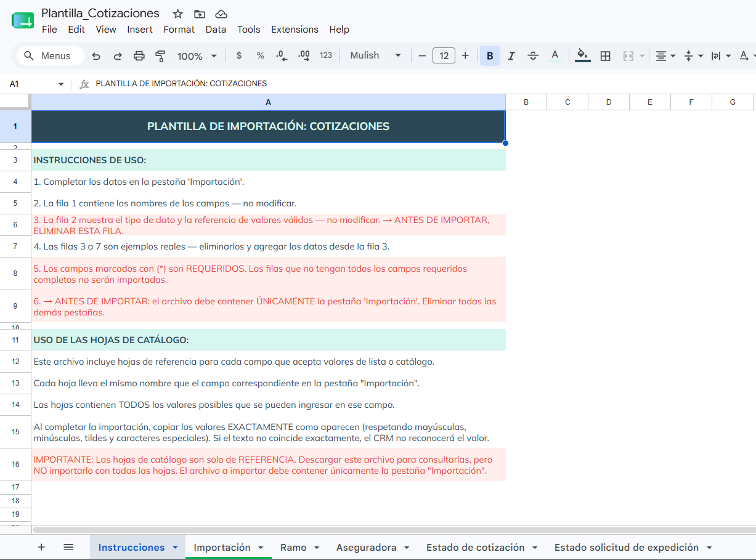Click the font size input field
Image resolution: width=756 pixels, height=560 pixels.
coord(444,55)
